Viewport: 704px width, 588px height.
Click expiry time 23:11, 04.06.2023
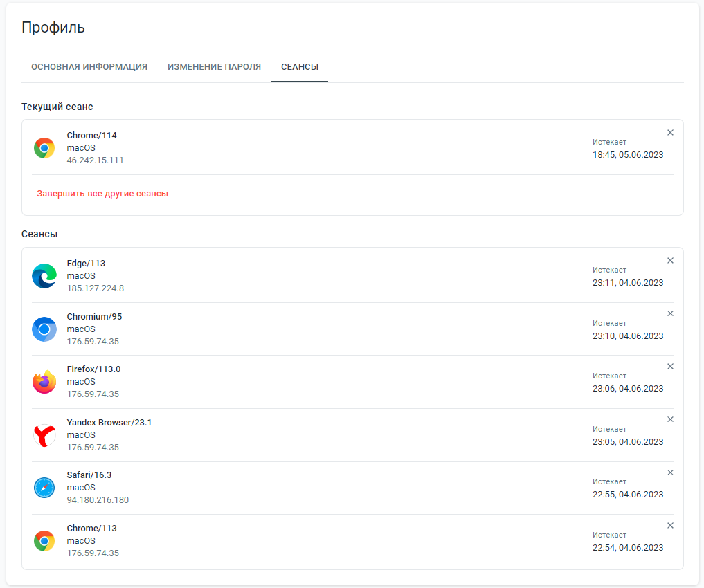pos(628,282)
